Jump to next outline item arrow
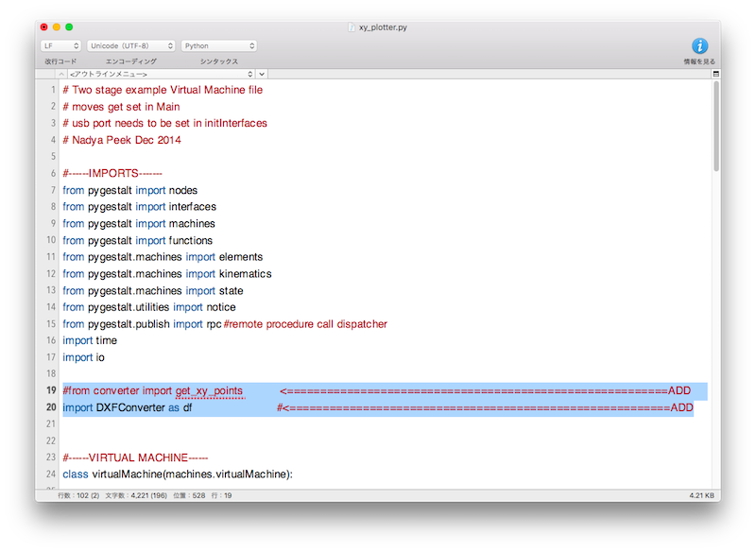This screenshot has height=552, width=756. pos(262,74)
